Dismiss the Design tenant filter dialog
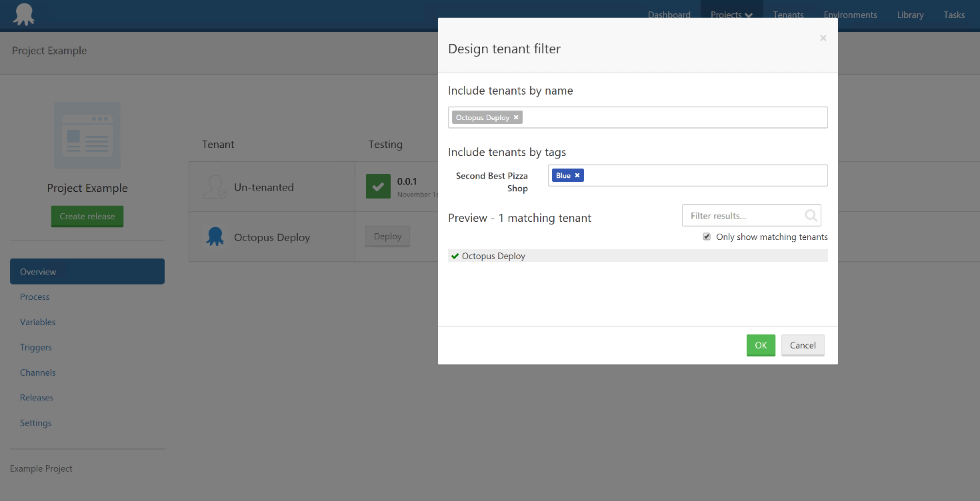Screen dimensions: 980x501 tap(823, 38)
